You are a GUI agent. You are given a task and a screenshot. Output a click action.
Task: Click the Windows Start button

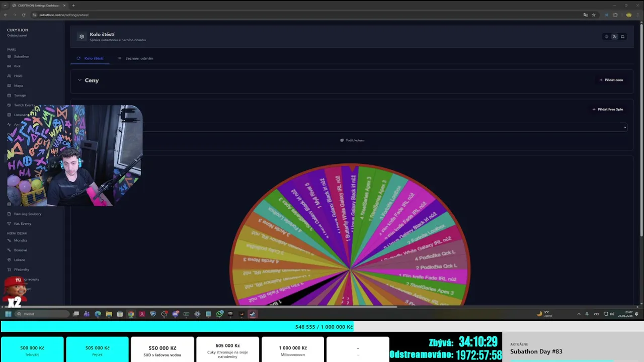click(x=8, y=314)
